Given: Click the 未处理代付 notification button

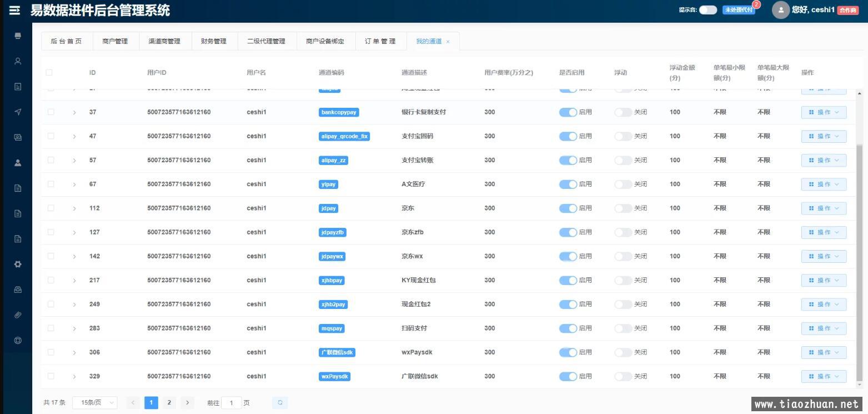Looking at the screenshot, I should (x=738, y=10).
